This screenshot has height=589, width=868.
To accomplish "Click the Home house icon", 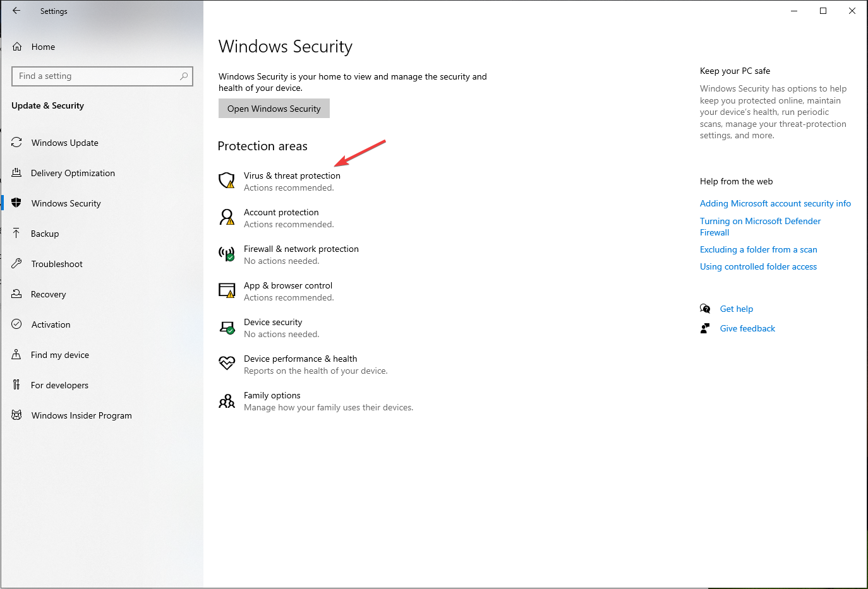I will [x=17, y=47].
